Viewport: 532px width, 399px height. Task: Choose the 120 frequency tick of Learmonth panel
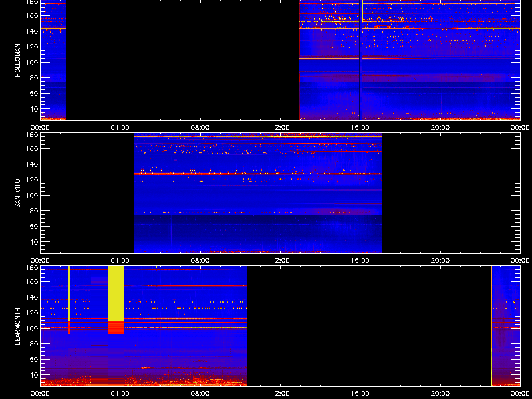click(33, 313)
